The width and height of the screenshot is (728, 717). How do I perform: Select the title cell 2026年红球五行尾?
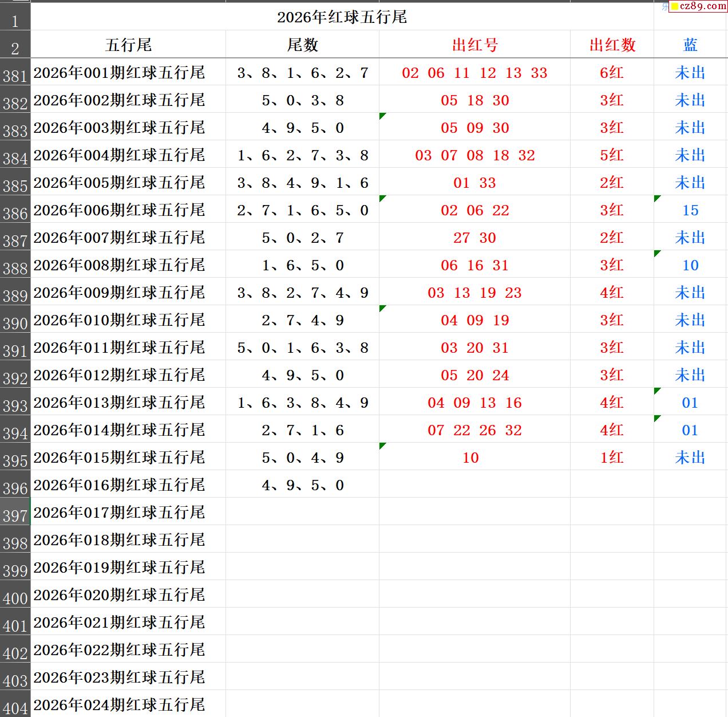click(x=342, y=17)
